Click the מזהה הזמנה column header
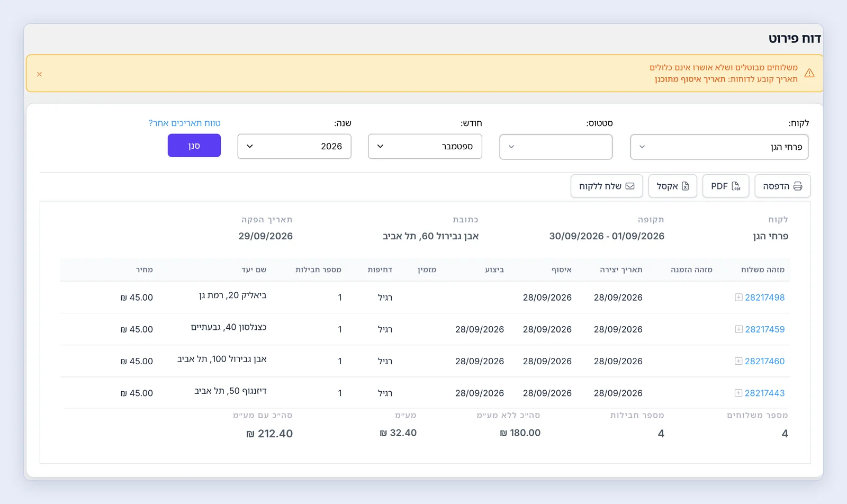This screenshot has width=847, height=504. (691, 269)
